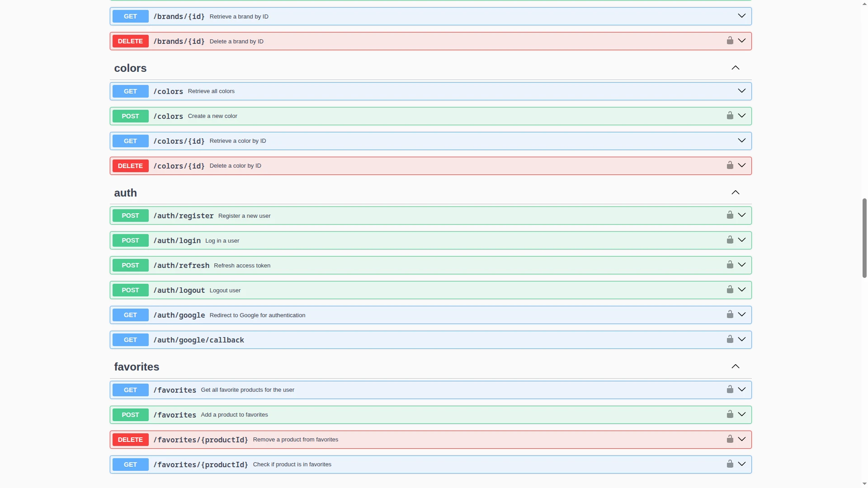Click POST badge for /colors

click(x=130, y=116)
